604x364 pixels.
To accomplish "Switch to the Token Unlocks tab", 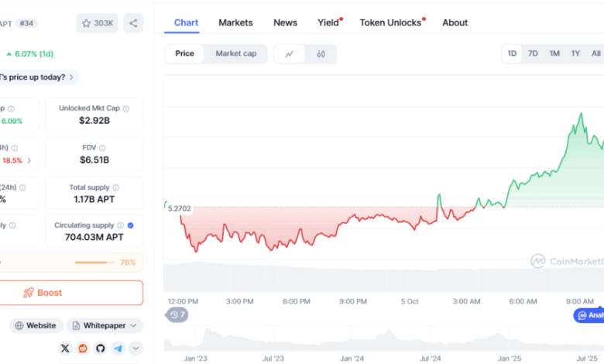I will 391,22.
